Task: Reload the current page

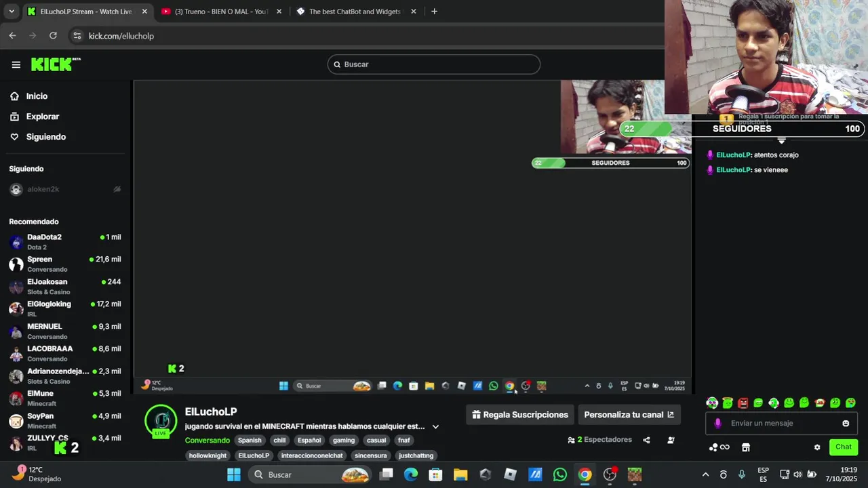Action: 53,36
